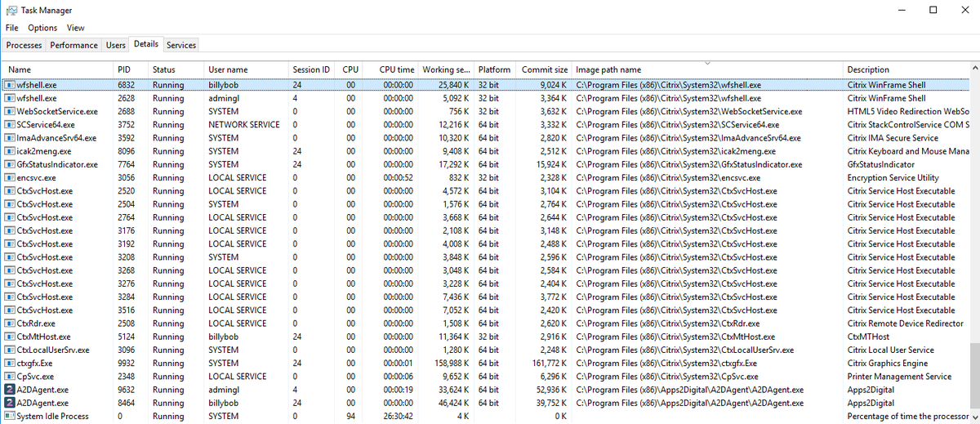Sort by the Session ID column header
Screen dimensions: 980x424
pos(311,69)
